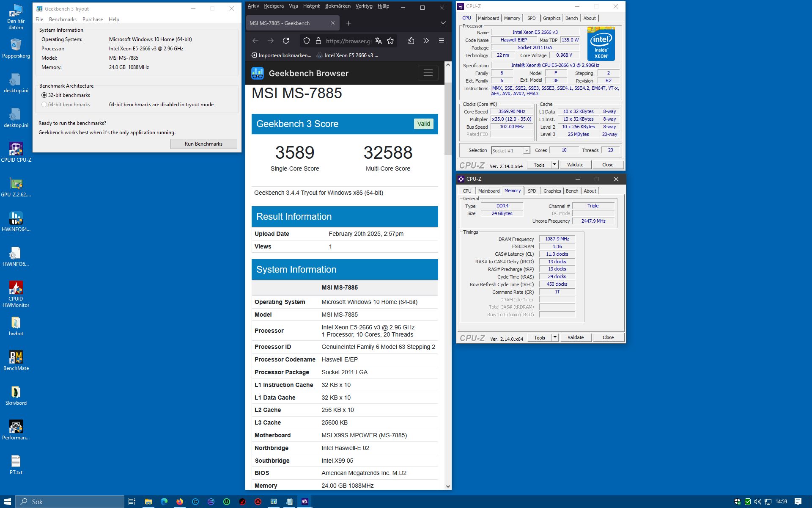Close the MSI MS-7885 browser tab
This screenshot has width=812, height=508.
point(332,23)
